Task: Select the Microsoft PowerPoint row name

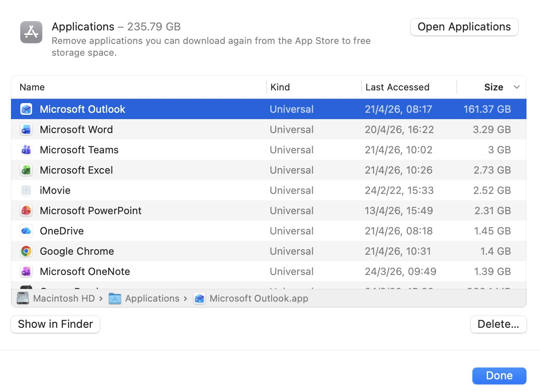Action: pos(90,210)
